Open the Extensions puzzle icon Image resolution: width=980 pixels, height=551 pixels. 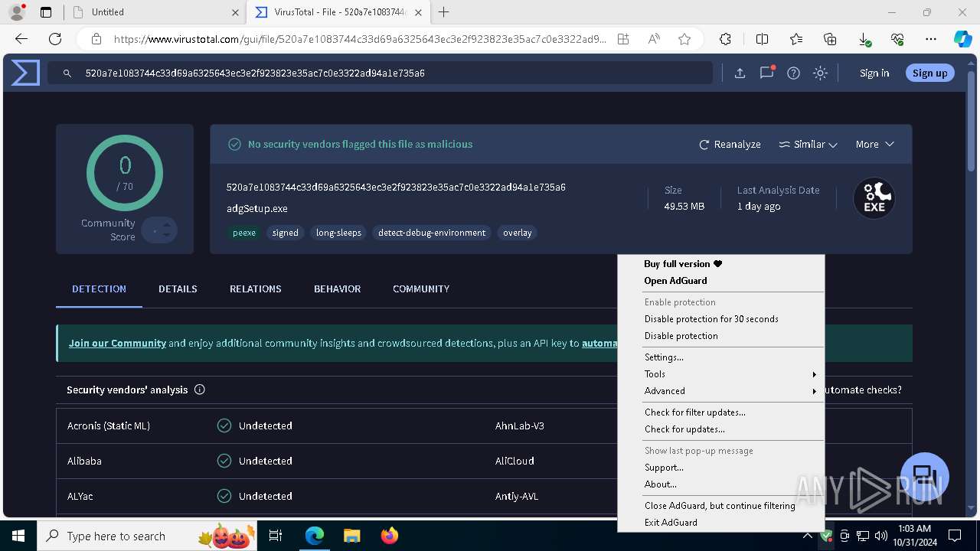point(725,39)
